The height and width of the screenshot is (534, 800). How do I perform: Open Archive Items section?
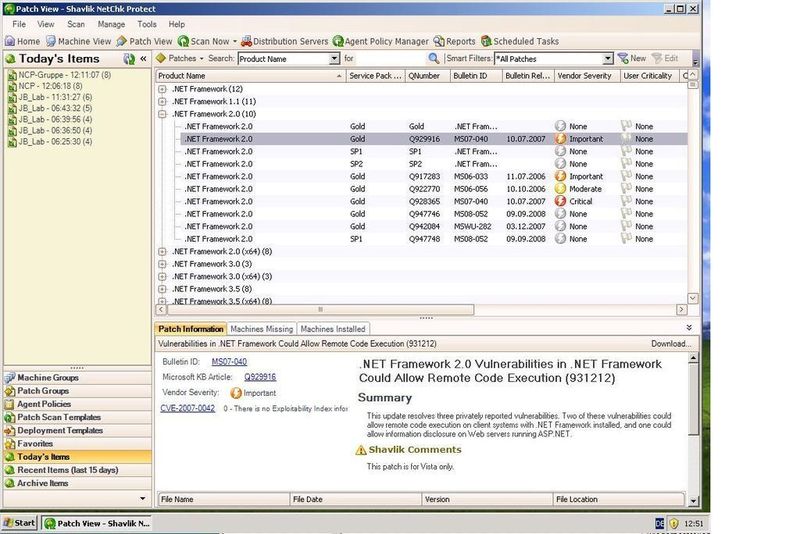click(78, 484)
